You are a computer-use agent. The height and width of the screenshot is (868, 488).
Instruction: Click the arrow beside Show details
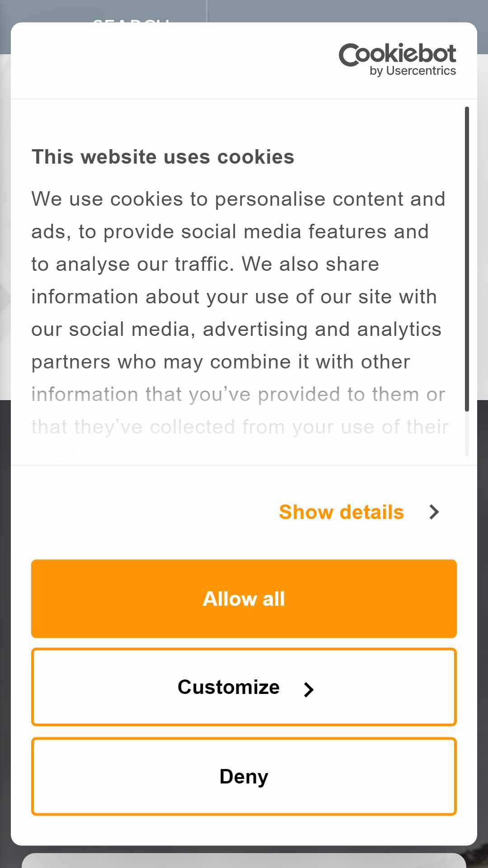[434, 512]
